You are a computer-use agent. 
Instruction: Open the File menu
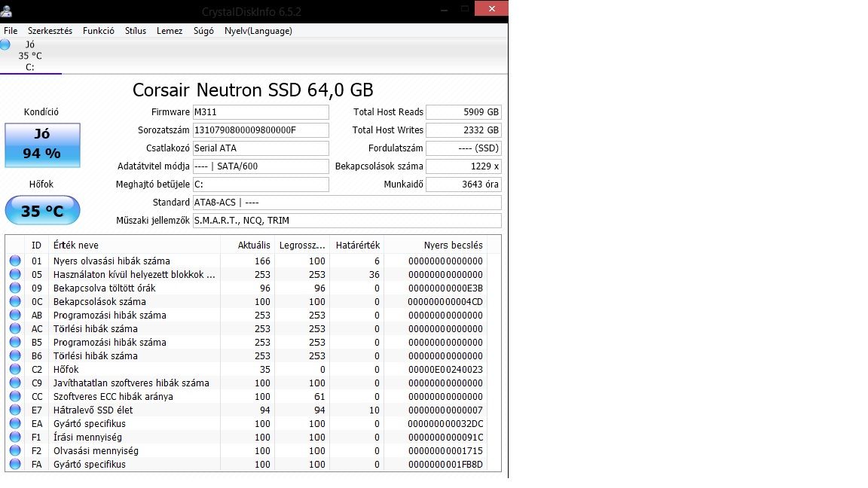[x=11, y=31]
